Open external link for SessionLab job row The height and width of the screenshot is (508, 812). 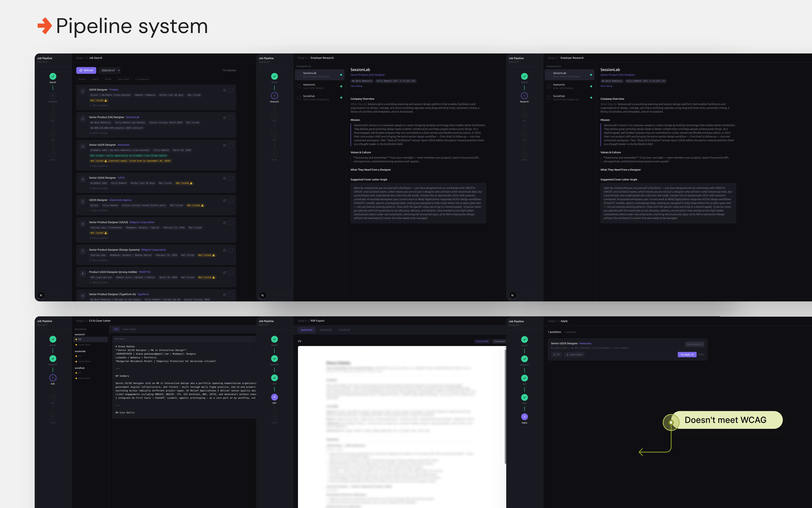click(x=224, y=118)
